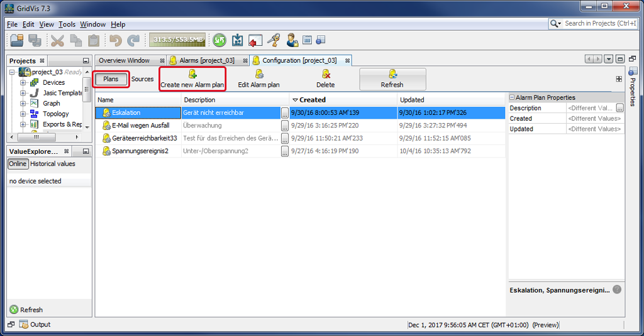Click the Open Project folder icon
644x336 pixels.
17,40
